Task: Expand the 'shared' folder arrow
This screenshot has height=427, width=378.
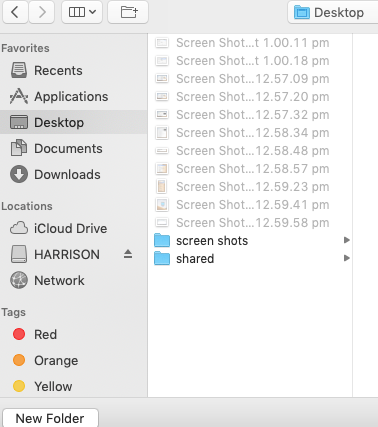Action: pos(347,258)
